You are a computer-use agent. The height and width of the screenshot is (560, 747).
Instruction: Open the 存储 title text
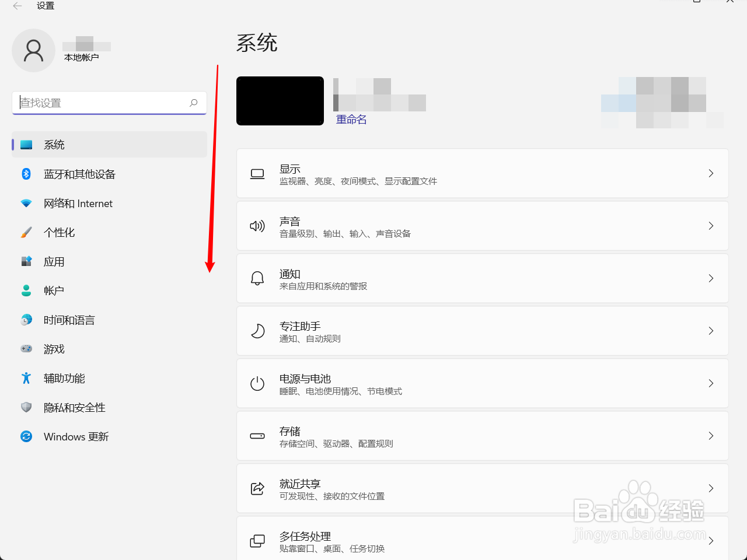pos(290,432)
